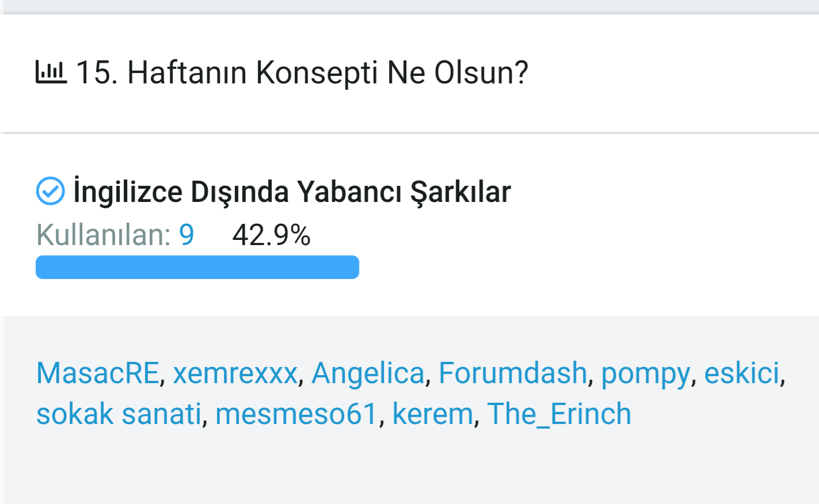
Task: Open the 'sokak sanati' voter profile
Action: (x=119, y=414)
